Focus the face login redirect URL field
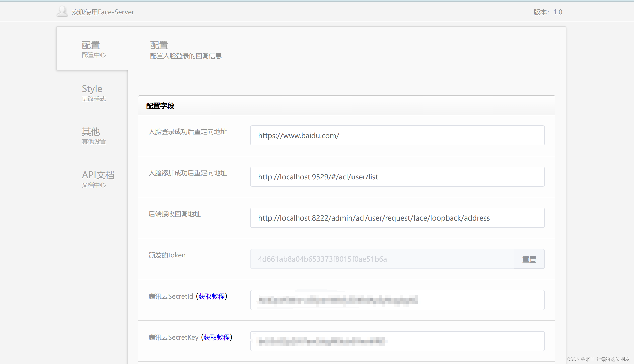Screen dimensions: 634x364 [x=397, y=136]
